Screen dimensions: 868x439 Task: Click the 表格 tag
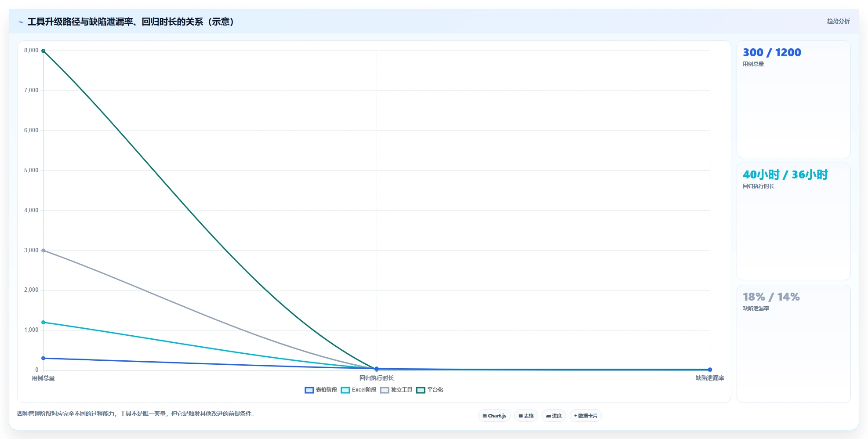[526, 416]
